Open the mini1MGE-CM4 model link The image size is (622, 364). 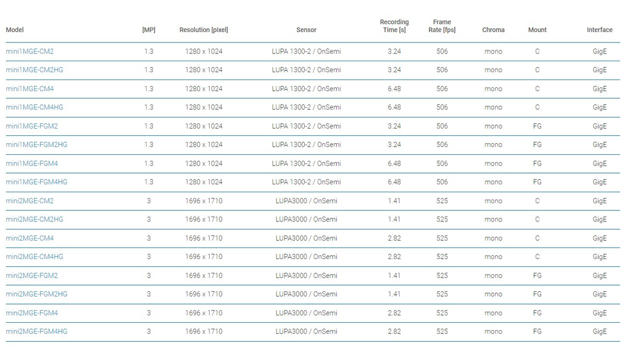(30, 89)
